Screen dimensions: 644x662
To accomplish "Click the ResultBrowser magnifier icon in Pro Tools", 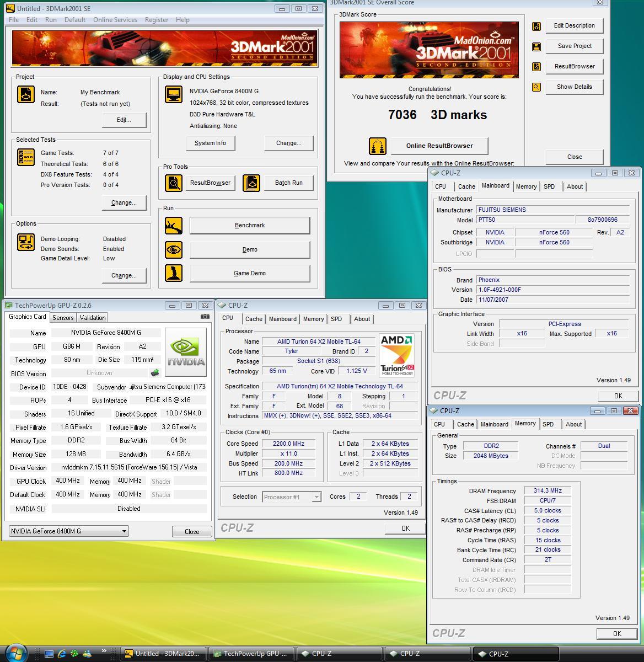I will (174, 183).
